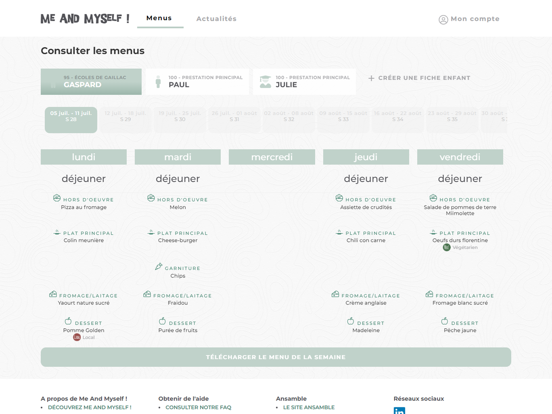The height and width of the screenshot is (414, 552).
Task: Click the vendredi day header
Action: point(460,157)
